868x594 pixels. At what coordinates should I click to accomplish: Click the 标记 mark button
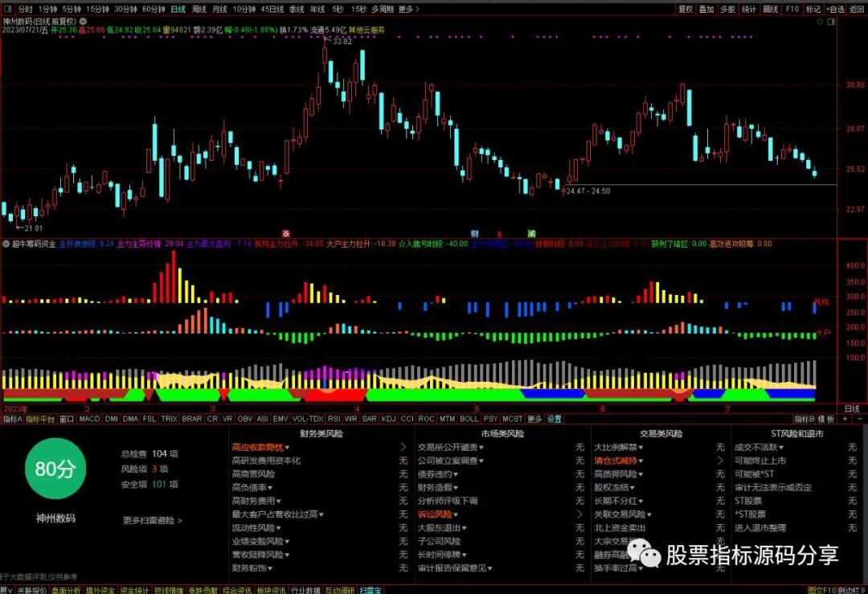pyautogui.click(x=813, y=9)
